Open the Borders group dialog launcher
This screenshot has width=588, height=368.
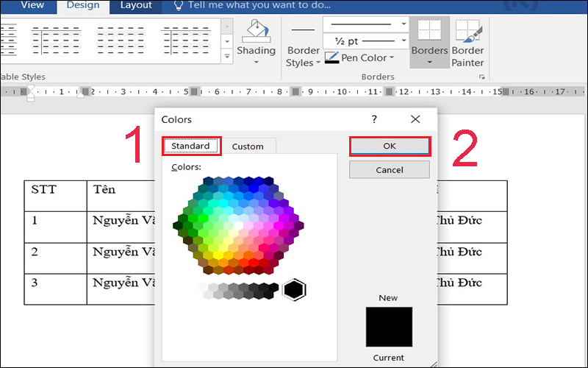(482, 77)
